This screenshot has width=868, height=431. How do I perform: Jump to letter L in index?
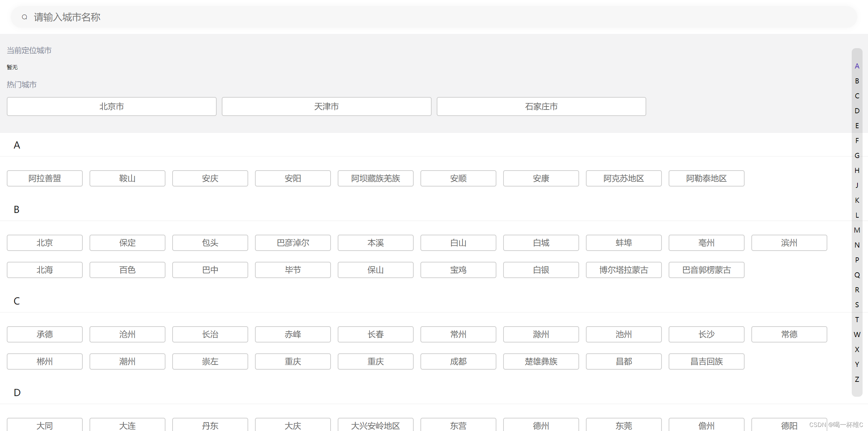coord(857,215)
